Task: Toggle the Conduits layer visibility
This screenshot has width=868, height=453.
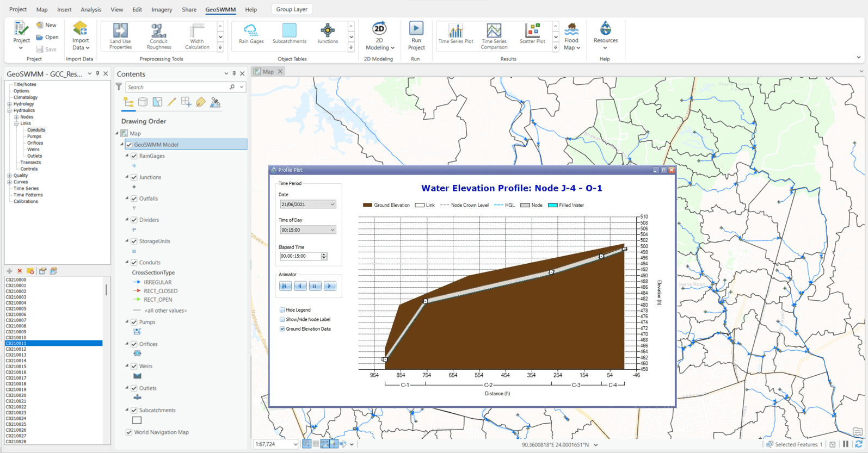Action: click(x=134, y=262)
